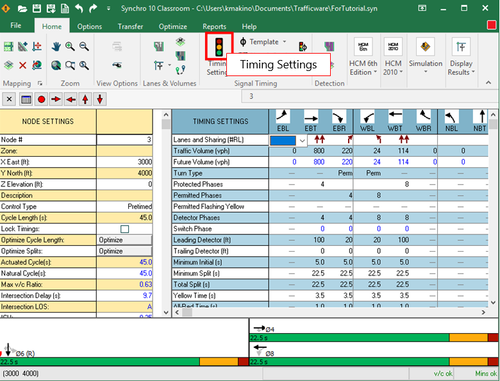500x381 pixels.
Task: Click the WBT column header
Action: point(395,121)
